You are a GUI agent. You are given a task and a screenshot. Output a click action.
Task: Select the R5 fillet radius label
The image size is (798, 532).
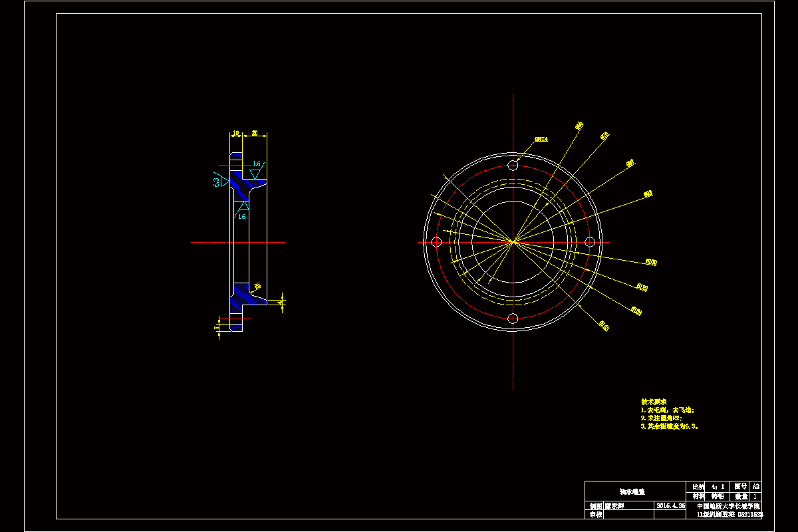(257, 286)
